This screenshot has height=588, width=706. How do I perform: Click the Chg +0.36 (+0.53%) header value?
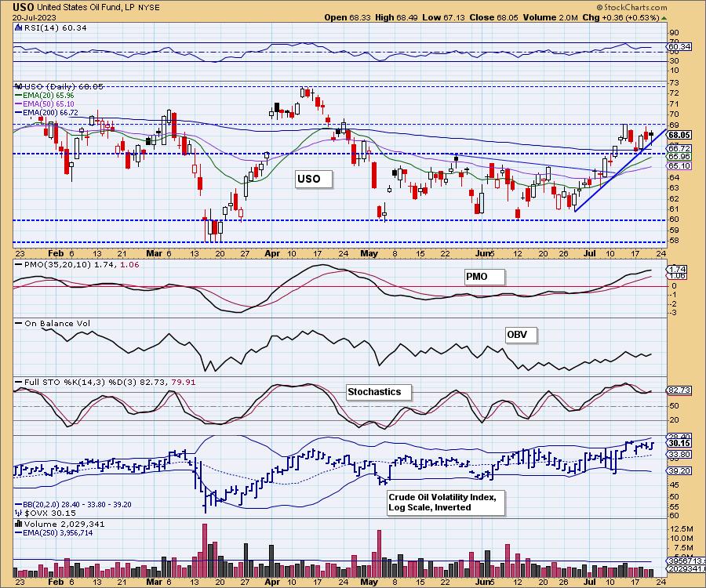point(620,17)
